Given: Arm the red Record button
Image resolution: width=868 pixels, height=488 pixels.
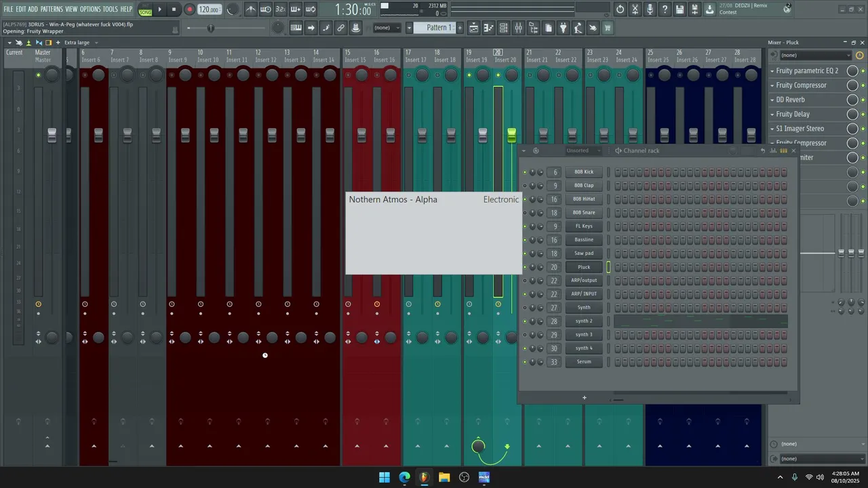Looking at the screenshot, I should pyautogui.click(x=189, y=9).
